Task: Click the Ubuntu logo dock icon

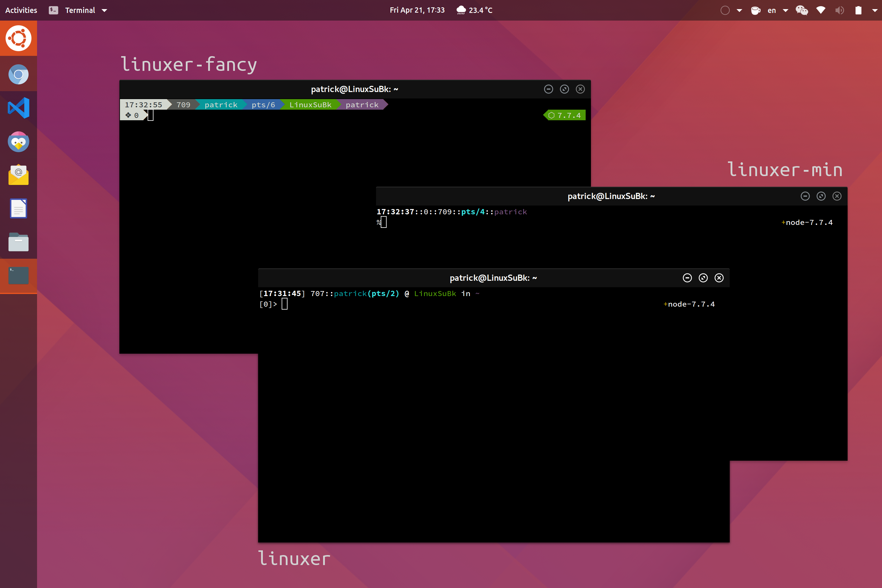Action: coord(18,38)
